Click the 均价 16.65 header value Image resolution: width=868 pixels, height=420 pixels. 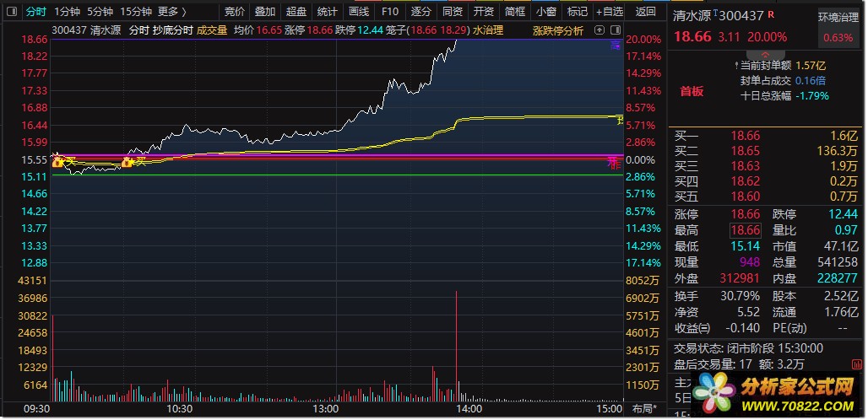tap(269, 30)
